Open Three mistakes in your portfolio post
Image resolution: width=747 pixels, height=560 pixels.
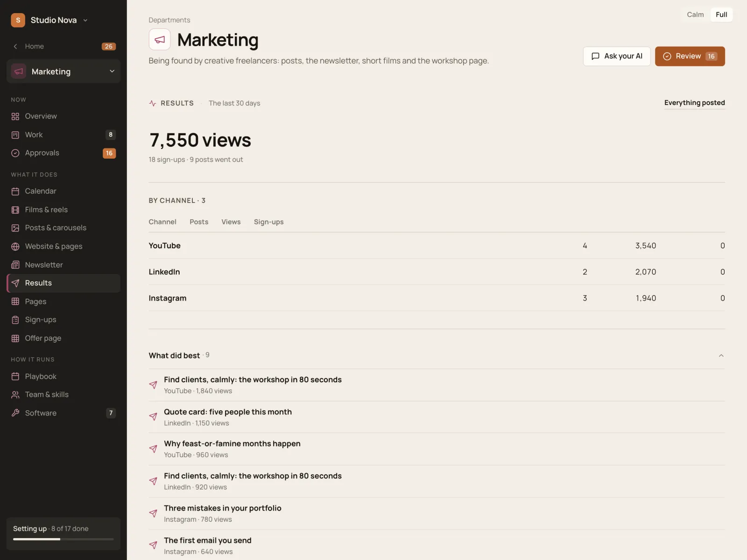coord(437,513)
